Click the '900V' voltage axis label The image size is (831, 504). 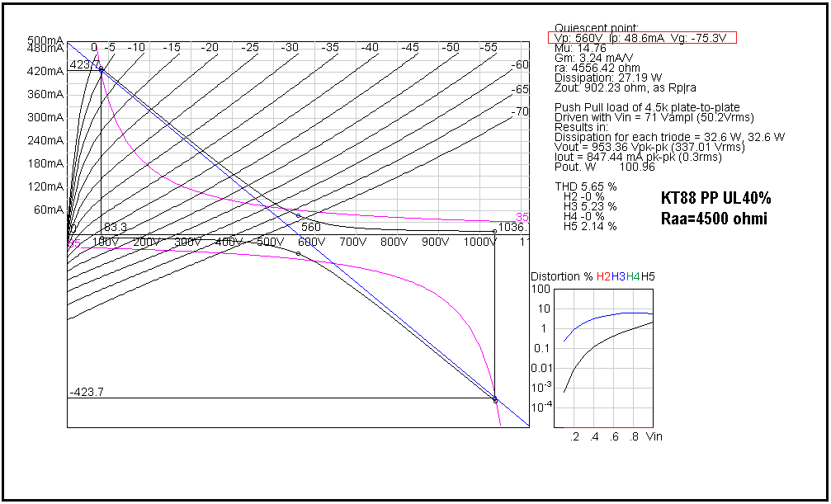[x=436, y=243]
